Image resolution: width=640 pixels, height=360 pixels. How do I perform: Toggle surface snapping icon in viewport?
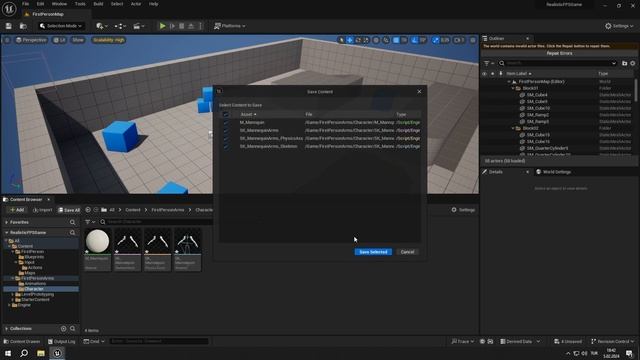(x=386, y=40)
